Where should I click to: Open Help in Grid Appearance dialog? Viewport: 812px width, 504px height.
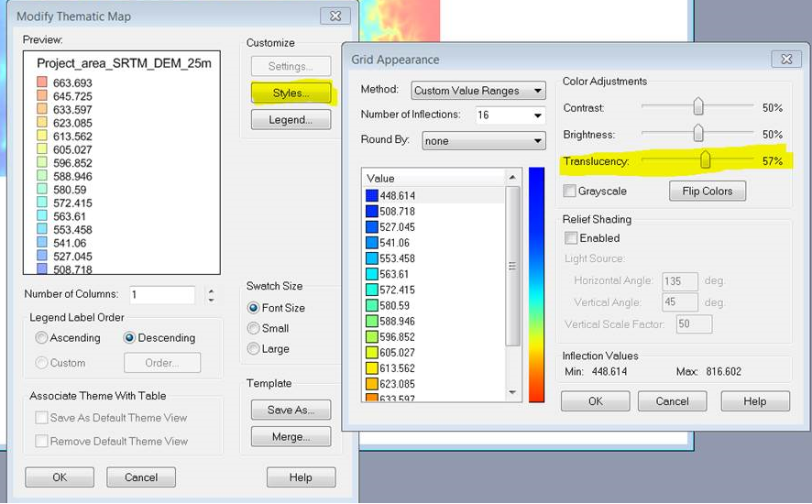pos(755,401)
